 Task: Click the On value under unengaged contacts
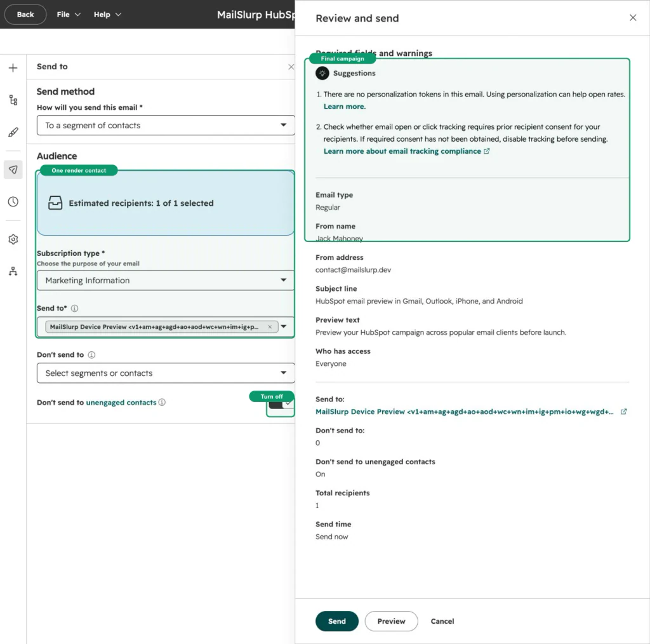point(320,474)
